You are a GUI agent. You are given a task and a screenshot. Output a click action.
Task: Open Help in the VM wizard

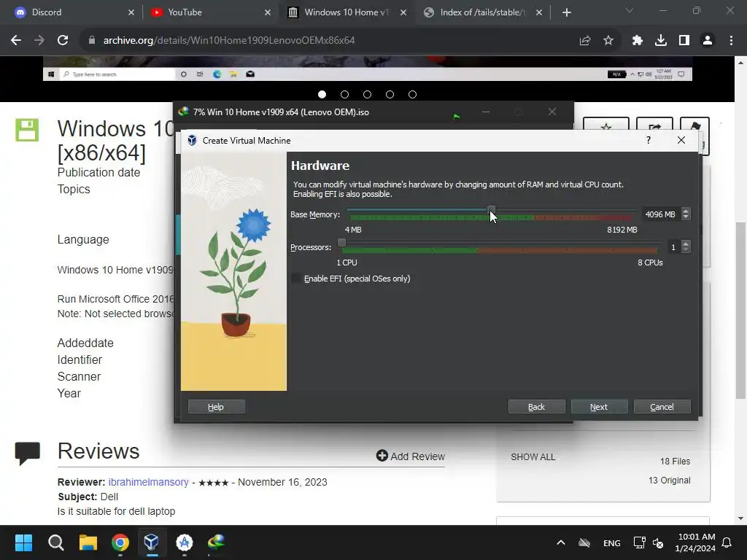(216, 407)
